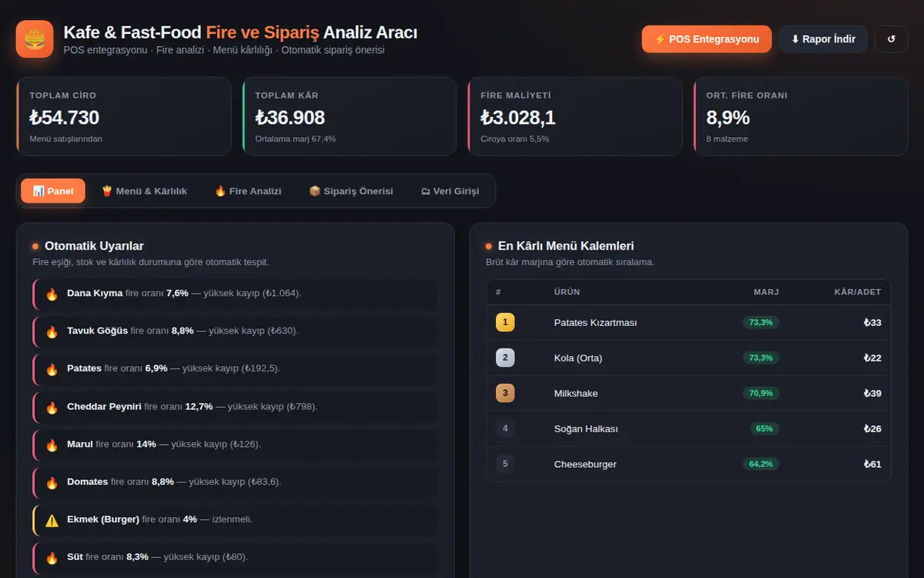Click the Fire Maliyeti summary card
The height and width of the screenshot is (578, 924).
click(x=575, y=116)
